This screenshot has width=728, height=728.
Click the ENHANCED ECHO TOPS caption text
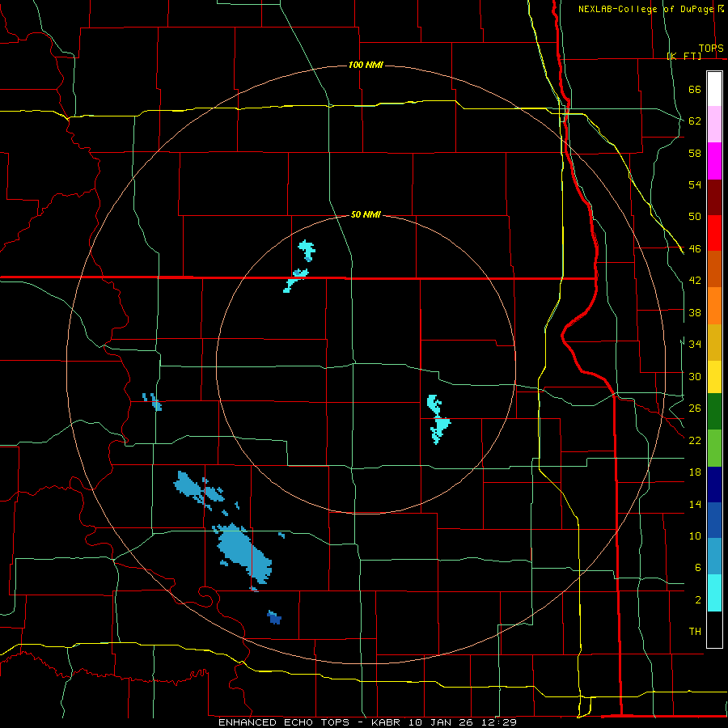click(283, 722)
